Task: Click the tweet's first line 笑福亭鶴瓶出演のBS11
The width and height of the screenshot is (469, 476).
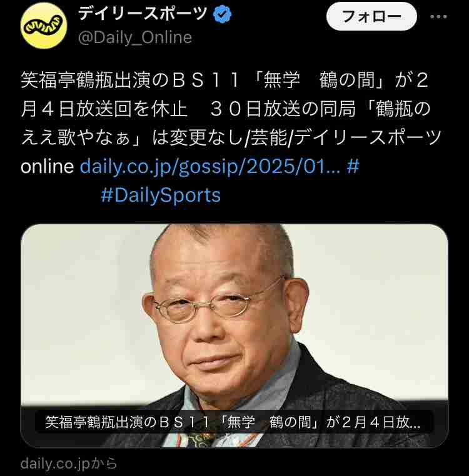Action: click(225, 80)
